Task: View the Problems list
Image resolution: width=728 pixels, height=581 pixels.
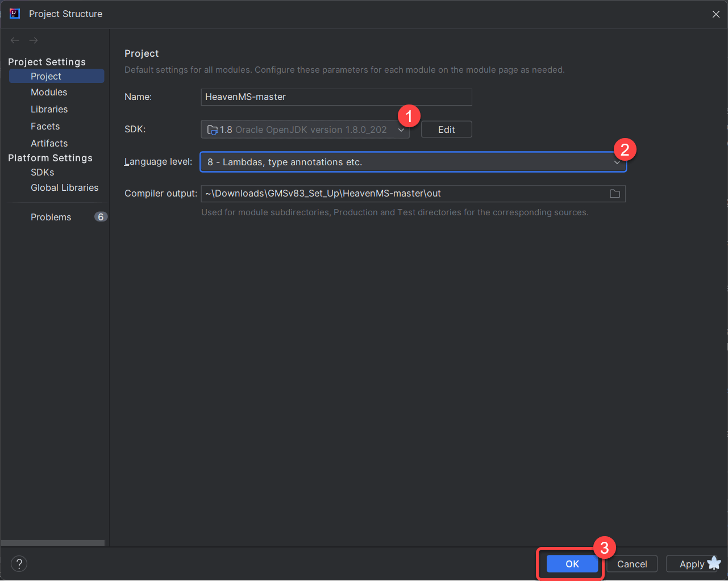Action: pyautogui.click(x=51, y=217)
